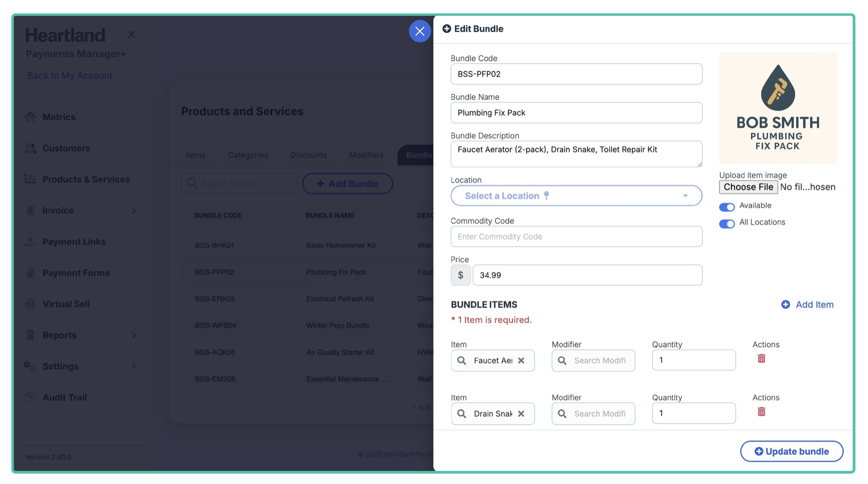Click trash icon for Drain Snake row
The height and width of the screenshot is (484, 868).
[761, 412]
